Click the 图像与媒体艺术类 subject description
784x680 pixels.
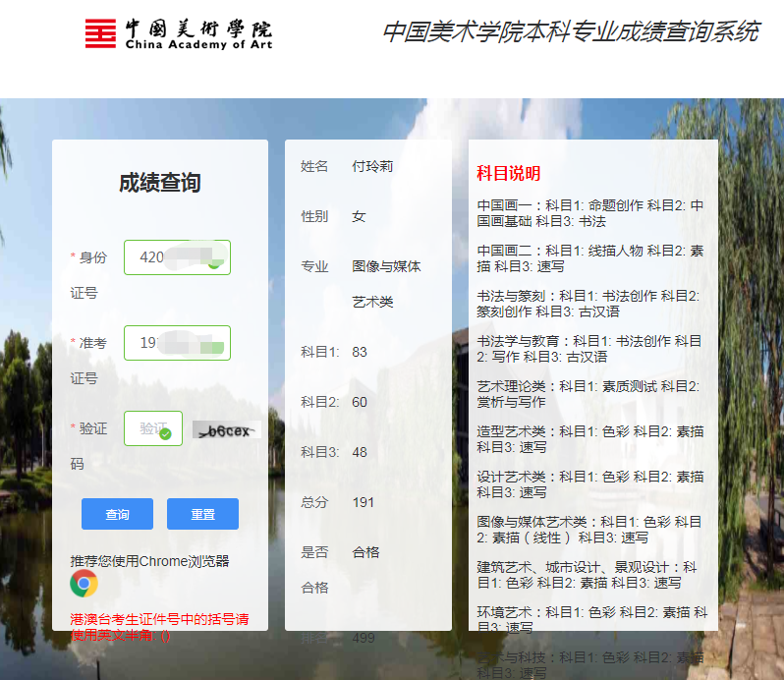(x=589, y=530)
